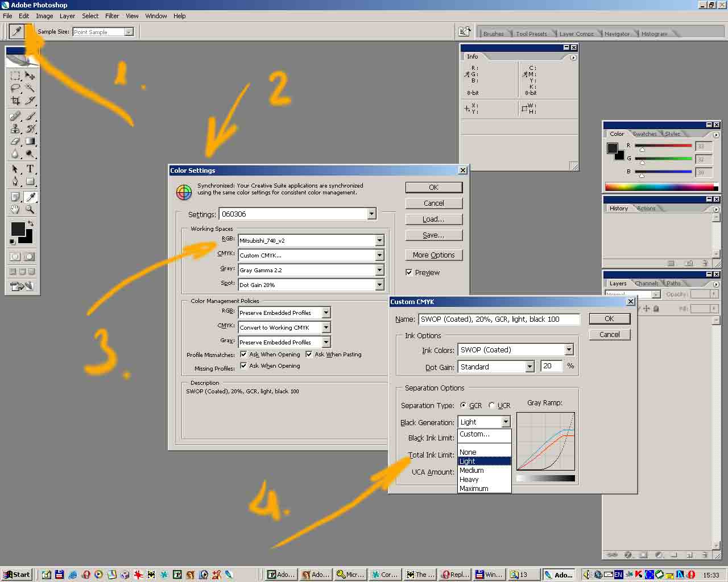
Task: Click Save... button in Color Settings
Action: tap(433, 235)
